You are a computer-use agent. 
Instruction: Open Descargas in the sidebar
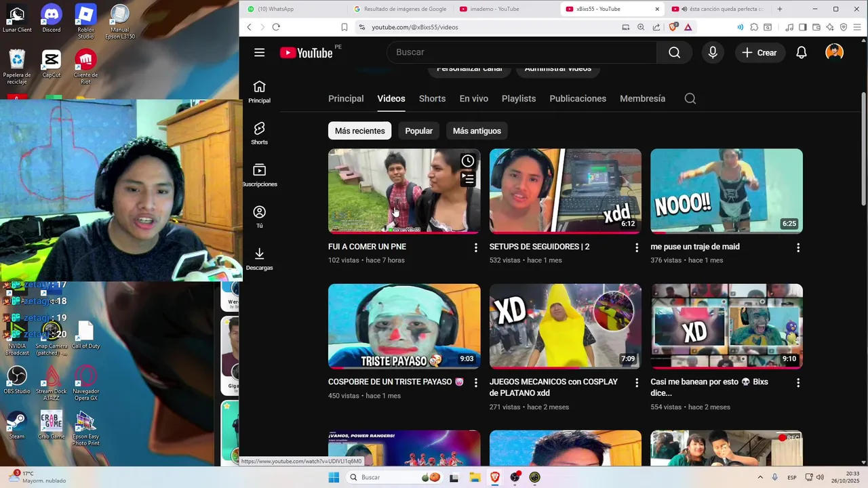259,259
